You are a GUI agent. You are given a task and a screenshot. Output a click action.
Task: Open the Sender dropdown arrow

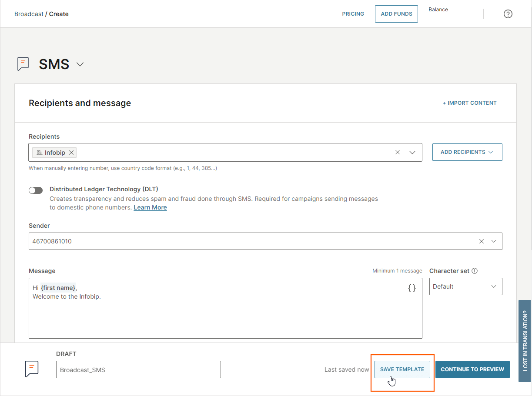[x=494, y=241]
